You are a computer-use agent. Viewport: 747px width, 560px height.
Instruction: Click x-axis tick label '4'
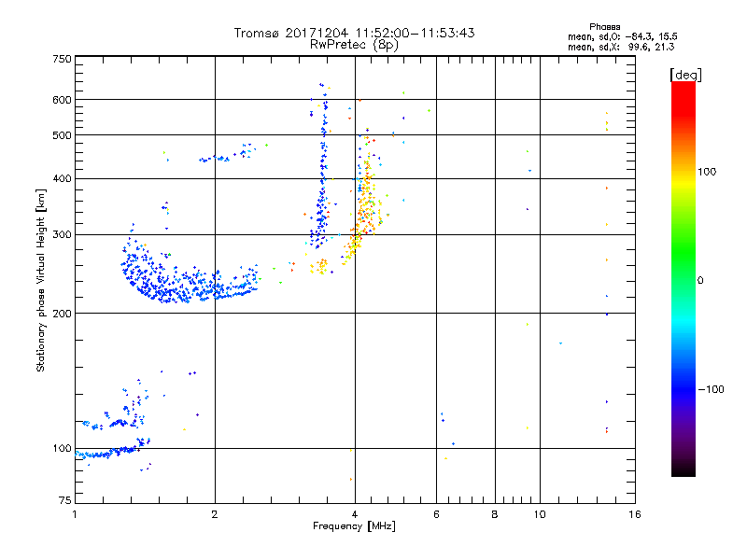tap(355, 514)
